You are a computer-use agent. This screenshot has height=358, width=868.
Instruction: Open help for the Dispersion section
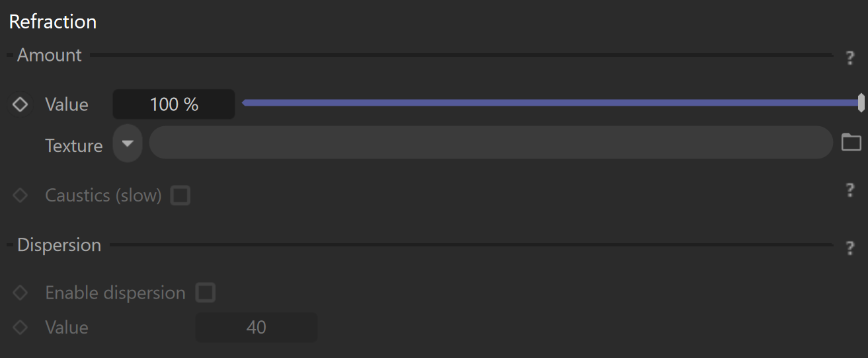click(850, 248)
